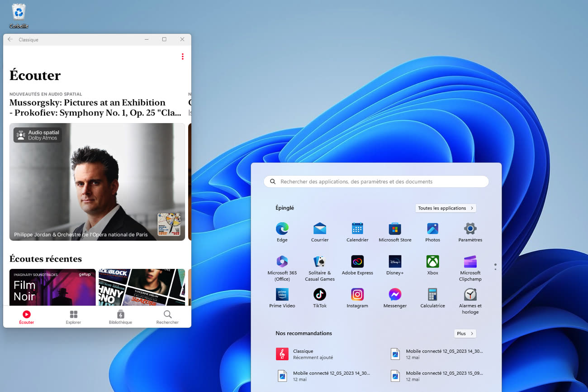This screenshot has width=588, height=392.
Task: Open Mobile connecté 12_05_2023 15_09 file
Action: (438, 376)
